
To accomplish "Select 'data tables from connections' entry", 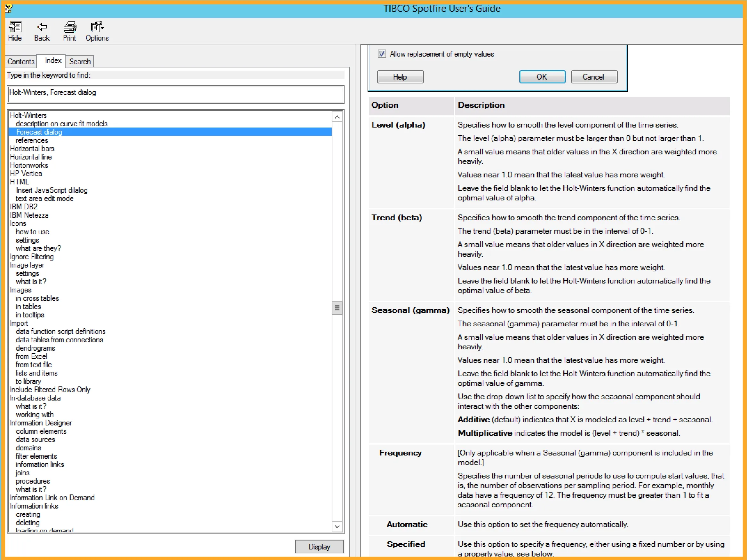I will (x=60, y=340).
